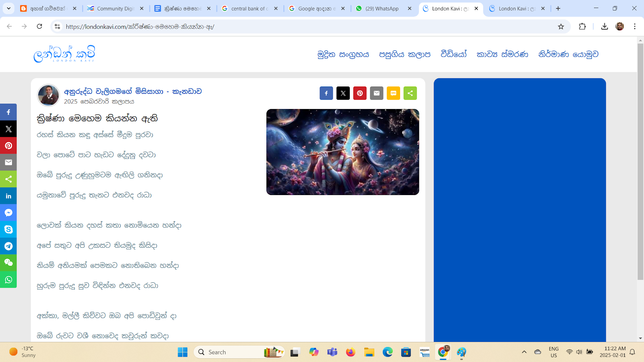Click the page vertical scrollbar
The height and width of the screenshot is (362, 644).
(x=640, y=161)
